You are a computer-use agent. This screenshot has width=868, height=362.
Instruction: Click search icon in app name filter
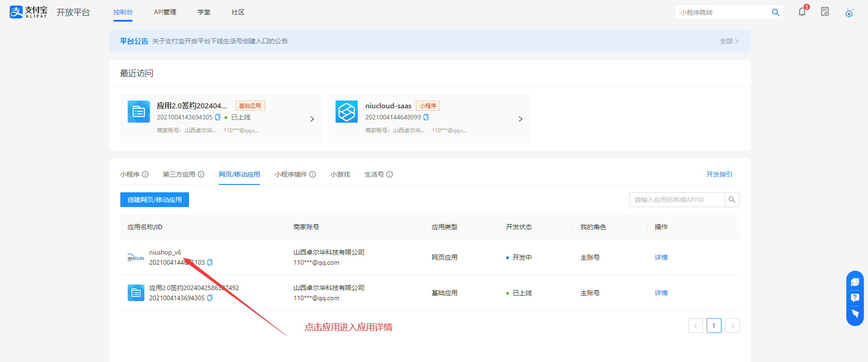pyautogui.click(x=732, y=200)
